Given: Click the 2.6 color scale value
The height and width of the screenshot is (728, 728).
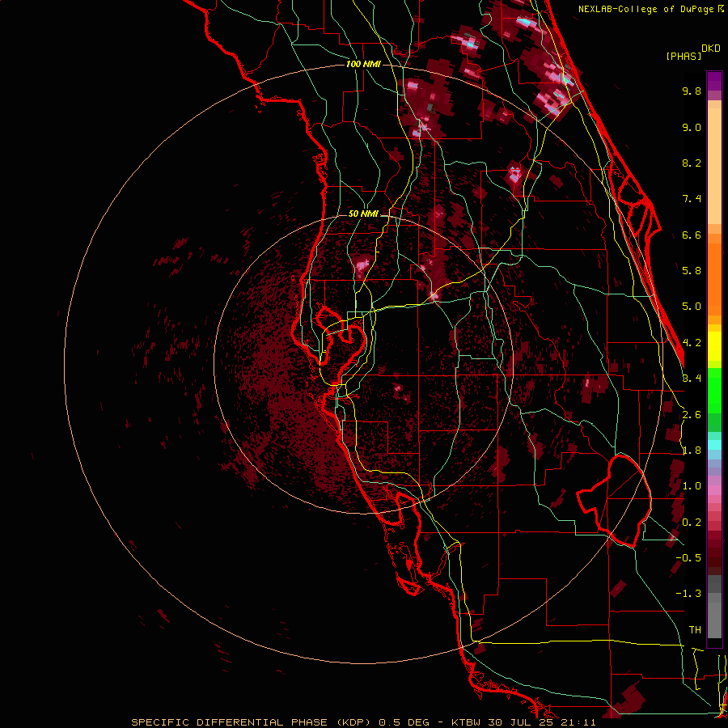Looking at the screenshot, I should point(692,415).
